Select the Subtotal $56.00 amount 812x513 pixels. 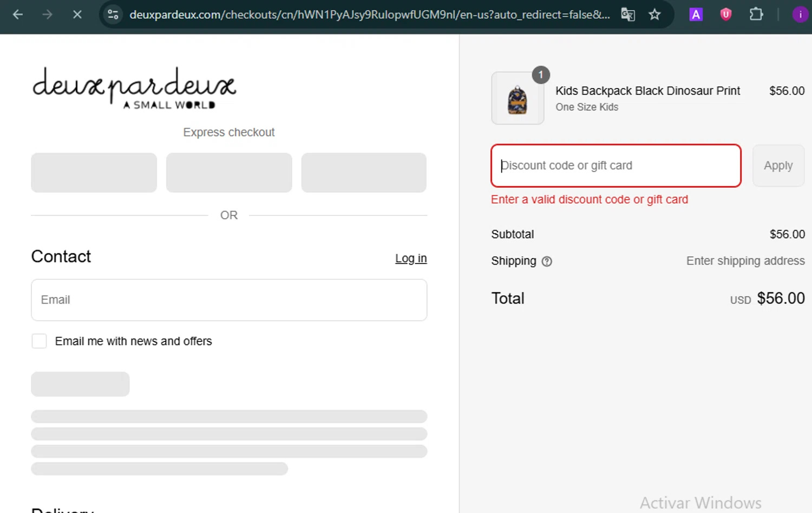click(x=787, y=234)
